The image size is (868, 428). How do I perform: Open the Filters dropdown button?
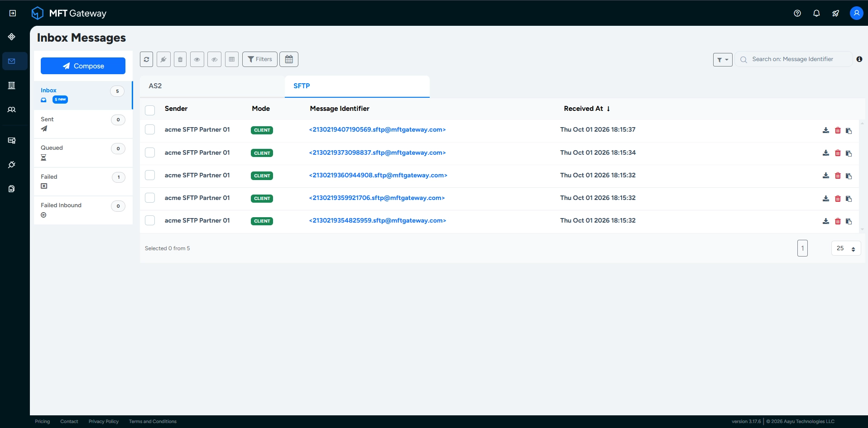click(x=260, y=59)
